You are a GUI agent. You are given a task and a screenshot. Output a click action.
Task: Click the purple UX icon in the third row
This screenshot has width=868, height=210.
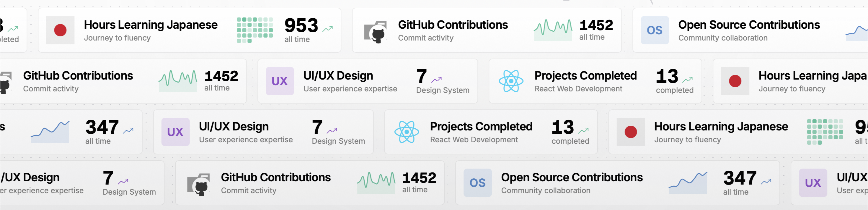point(176,132)
